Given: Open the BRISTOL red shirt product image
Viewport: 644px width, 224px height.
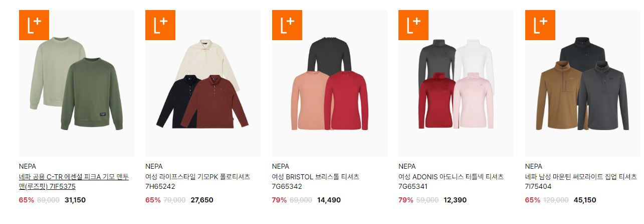Looking at the screenshot, I should pyautogui.click(x=330, y=83).
